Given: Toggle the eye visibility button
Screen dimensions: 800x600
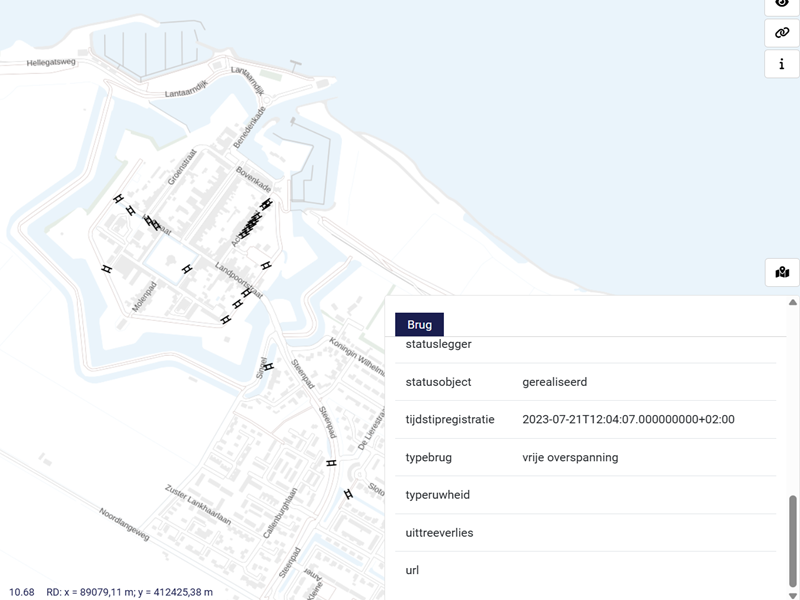Looking at the screenshot, I should pos(782,4).
